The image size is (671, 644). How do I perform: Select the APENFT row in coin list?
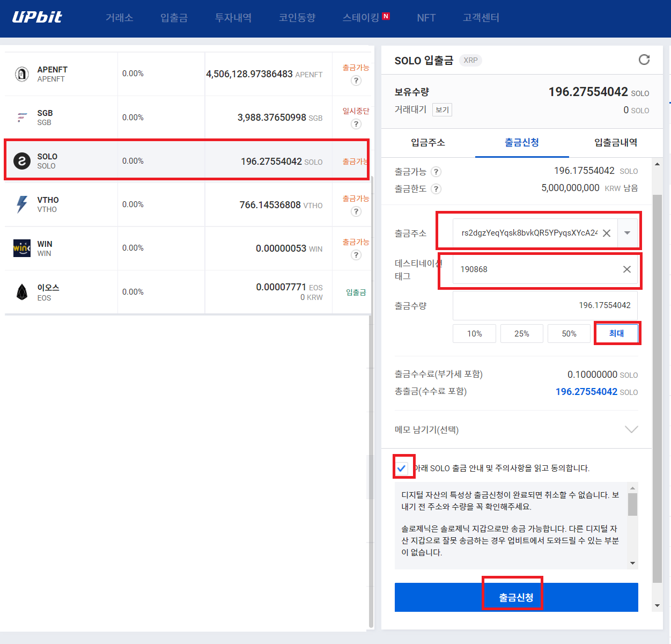pos(188,74)
